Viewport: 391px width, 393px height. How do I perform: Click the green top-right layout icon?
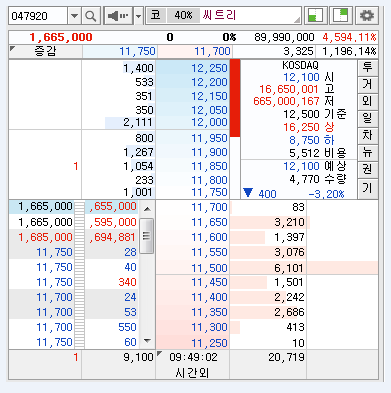tap(341, 15)
